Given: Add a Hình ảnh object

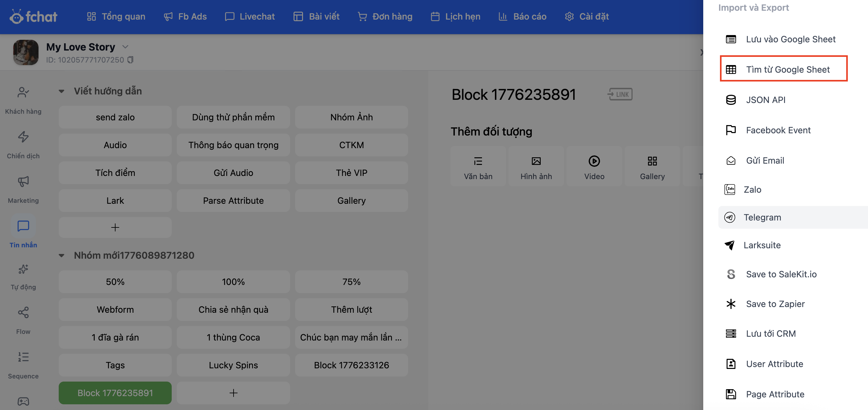Looking at the screenshot, I should [x=536, y=166].
